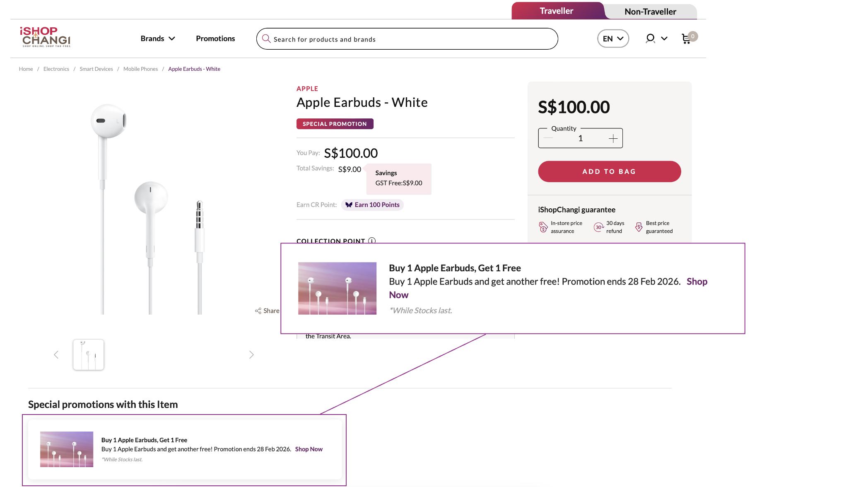This screenshot has width=868, height=487.
Task: Select the earbuds thumbnail image
Action: [x=89, y=355]
